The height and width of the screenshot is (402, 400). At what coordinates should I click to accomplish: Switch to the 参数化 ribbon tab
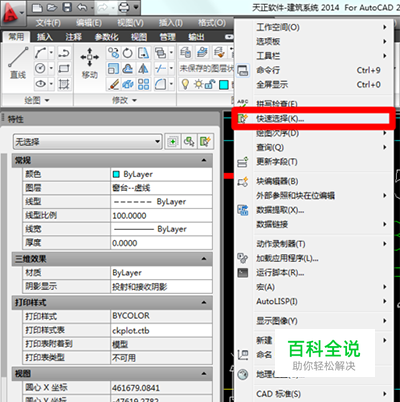107,37
